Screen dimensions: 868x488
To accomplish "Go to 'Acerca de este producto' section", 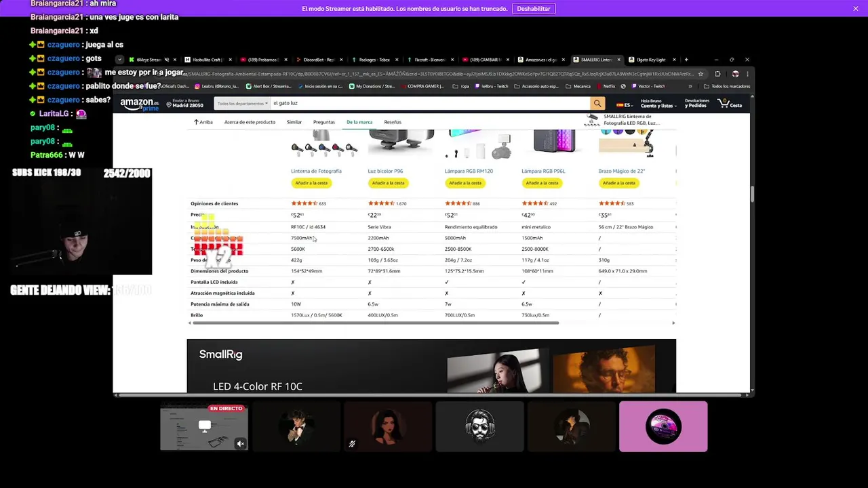I will 250,122.
